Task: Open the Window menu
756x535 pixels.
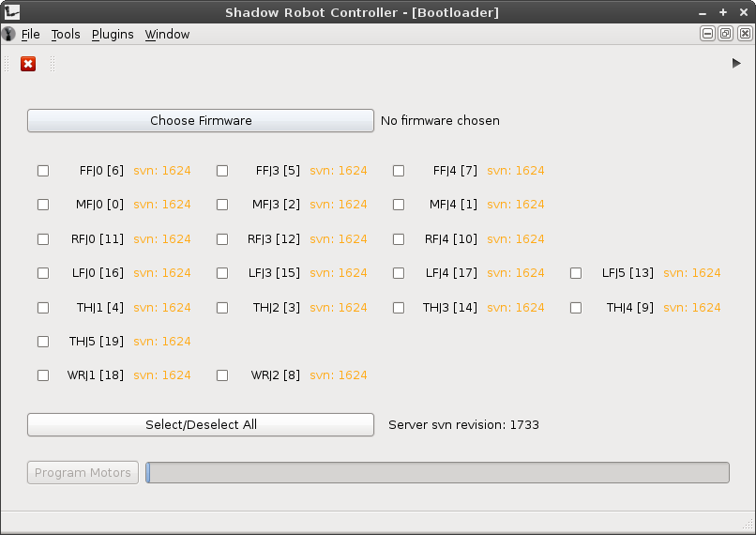Action: (167, 35)
